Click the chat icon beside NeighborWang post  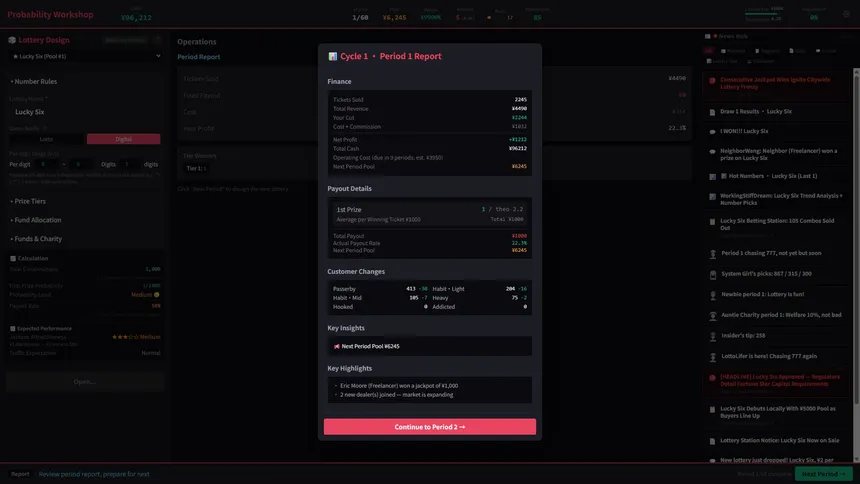(x=712, y=151)
